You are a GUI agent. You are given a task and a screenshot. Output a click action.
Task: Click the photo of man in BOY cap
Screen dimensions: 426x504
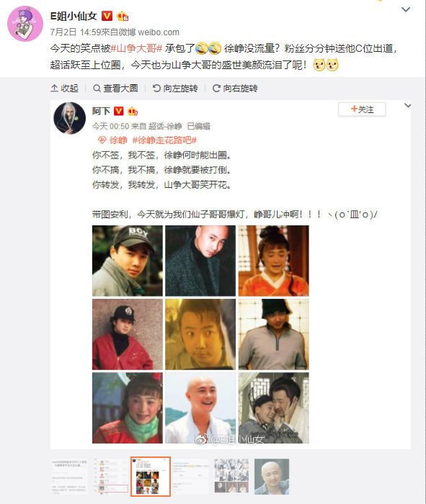pos(128,261)
